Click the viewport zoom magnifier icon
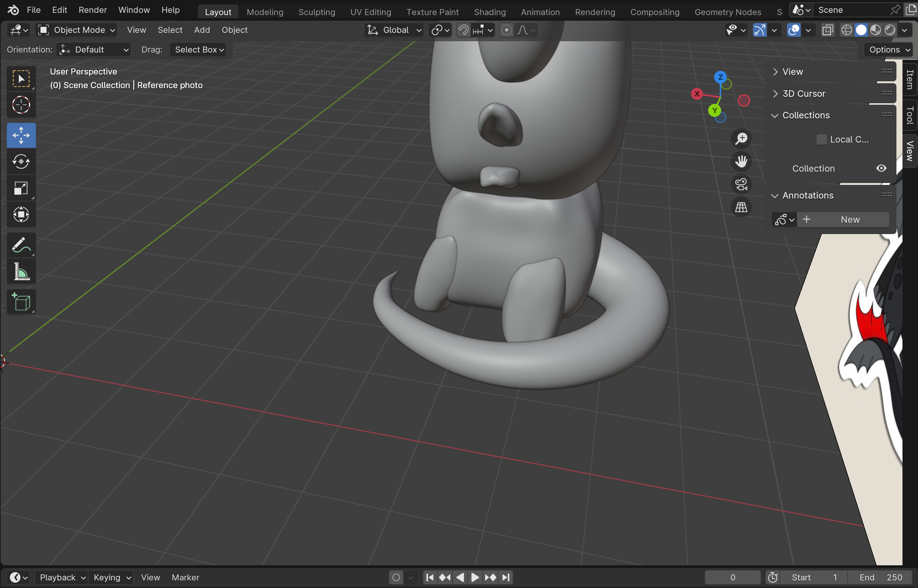Image resolution: width=918 pixels, height=588 pixels. (x=741, y=139)
